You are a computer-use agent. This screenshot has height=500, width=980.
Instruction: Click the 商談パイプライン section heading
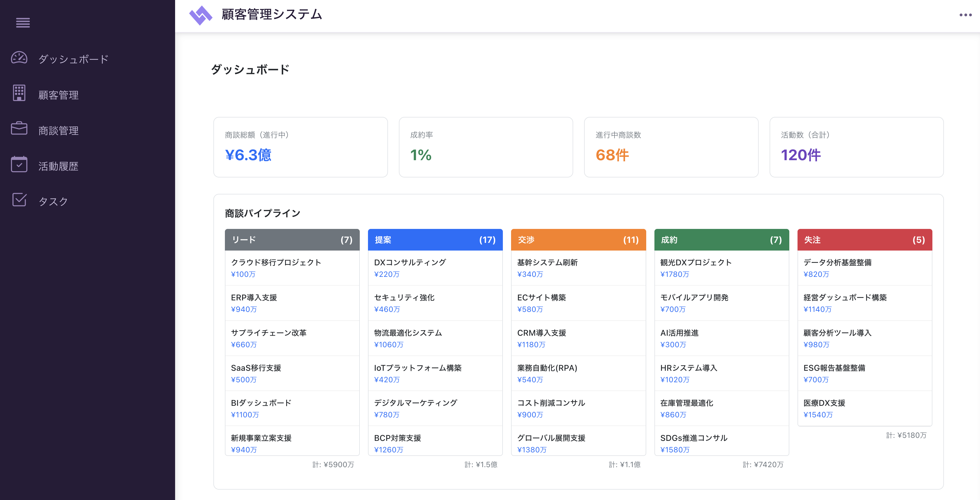click(262, 213)
